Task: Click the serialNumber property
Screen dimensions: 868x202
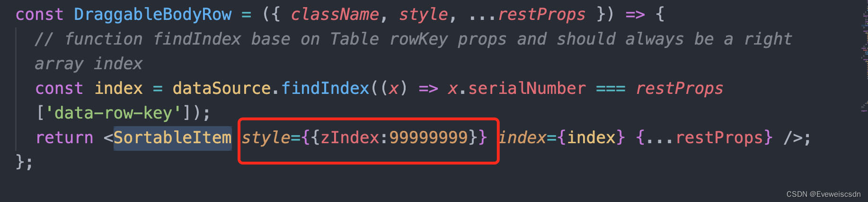Action: tap(527, 89)
